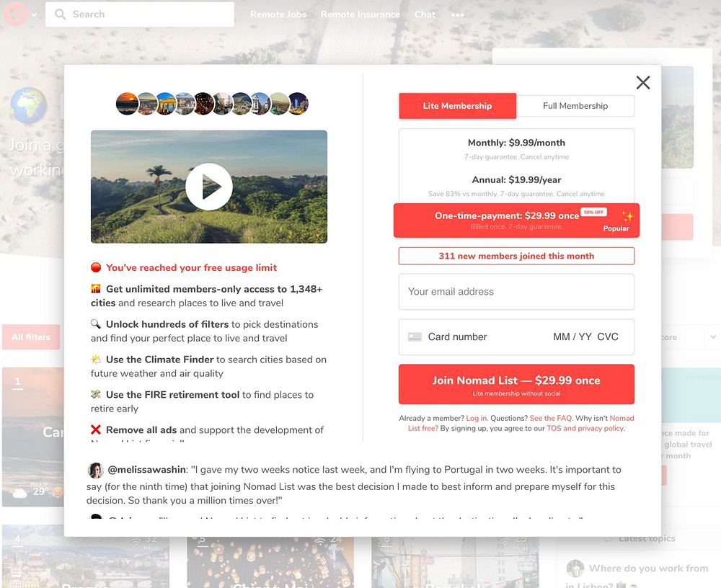Image resolution: width=721 pixels, height=588 pixels.
Task: Select One-time-payment $29.99 once option
Action: point(516,220)
